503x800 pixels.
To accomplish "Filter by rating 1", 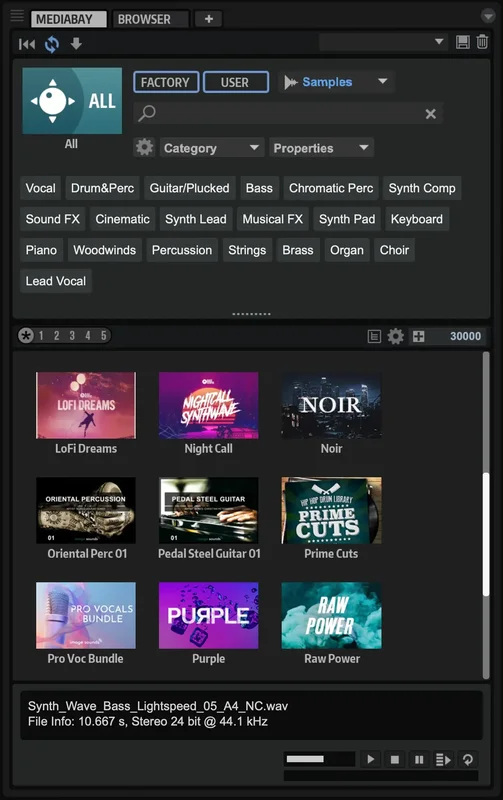I will point(41,335).
